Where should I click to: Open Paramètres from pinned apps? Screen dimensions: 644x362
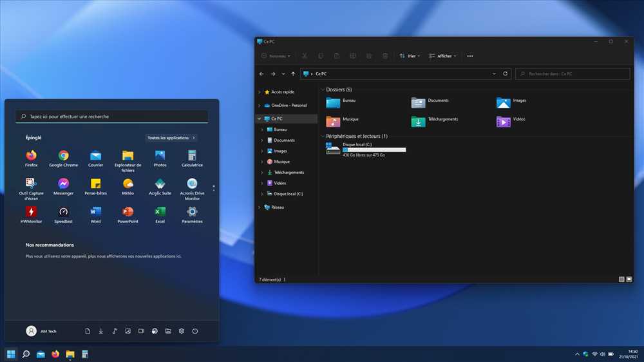coord(192,215)
